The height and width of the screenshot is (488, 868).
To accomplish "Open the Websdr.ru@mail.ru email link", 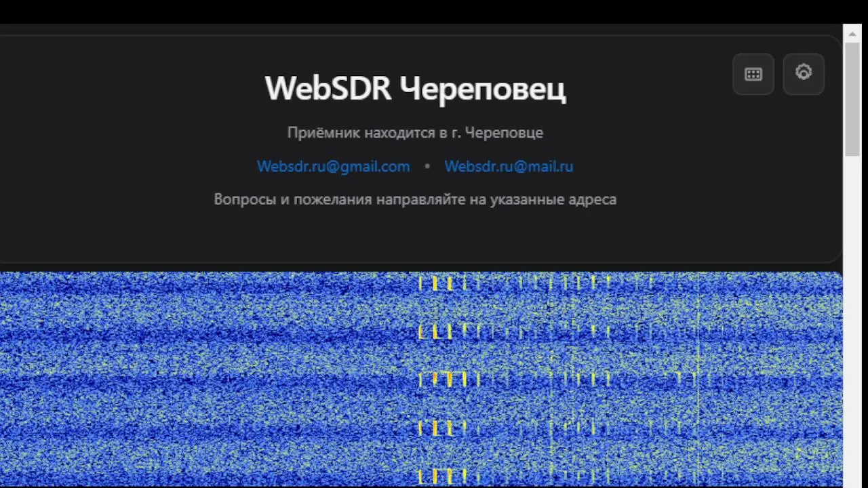I will pyautogui.click(x=509, y=166).
